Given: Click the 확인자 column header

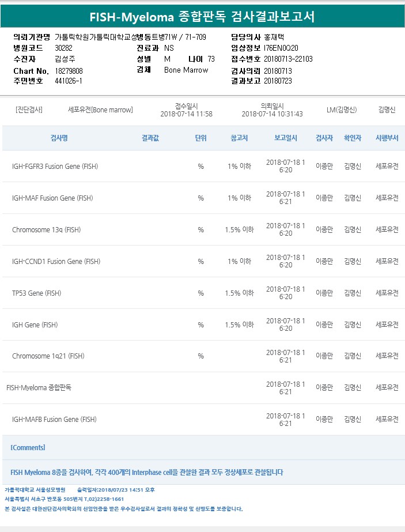Looking at the screenshot, I should pyautogui.click(x=353, y=138).
